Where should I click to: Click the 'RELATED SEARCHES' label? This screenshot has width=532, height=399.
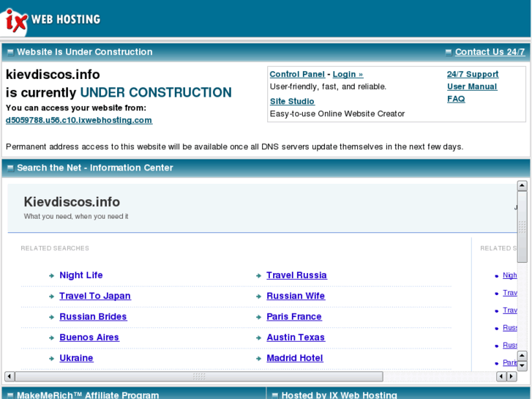[55, 248]
